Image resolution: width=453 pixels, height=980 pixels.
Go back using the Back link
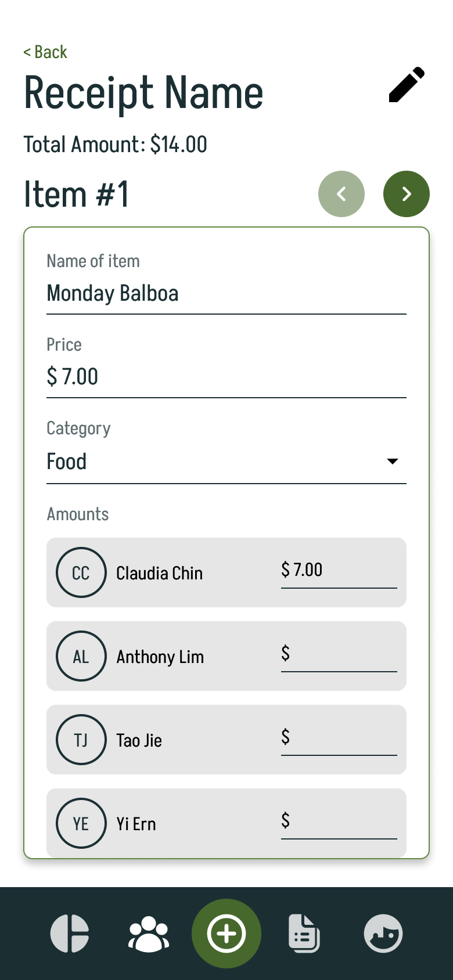tap(45, 52)
